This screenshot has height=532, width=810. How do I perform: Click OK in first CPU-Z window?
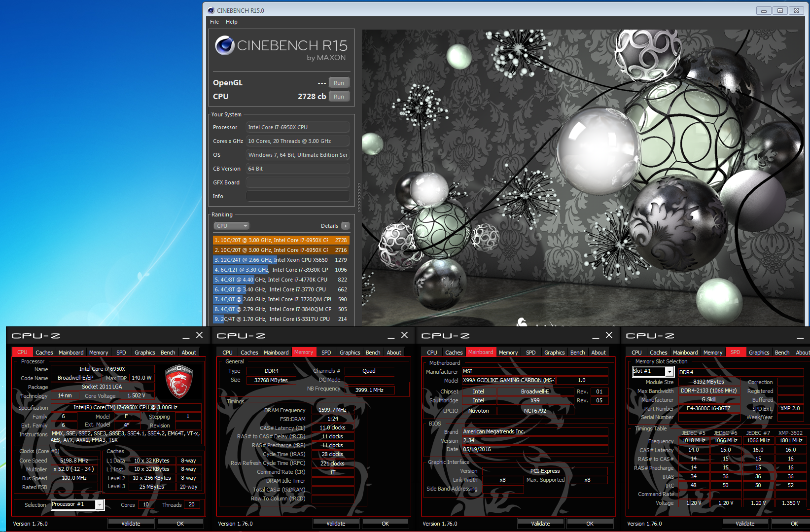pyautogui.click(x=180, y=524)
